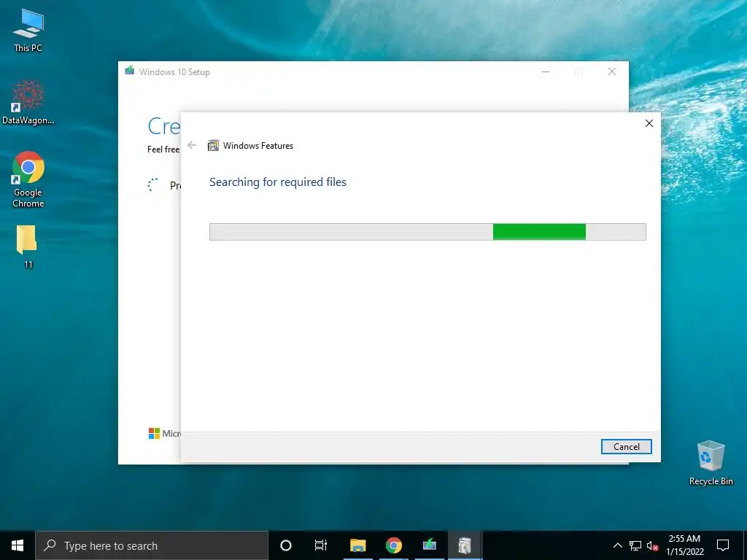Click the Microsoft logo in Setup window
747x560 pixels.
point(154,433)
